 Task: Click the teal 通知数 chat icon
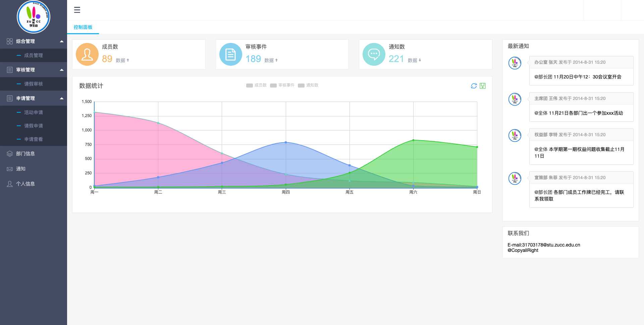click(374, 54)
